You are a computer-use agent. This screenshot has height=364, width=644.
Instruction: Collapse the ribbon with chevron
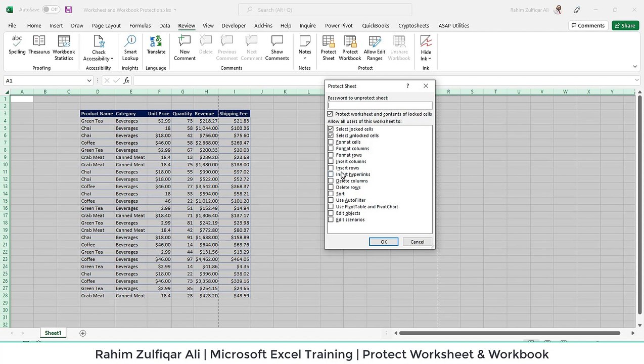click(x=635, y=67)
